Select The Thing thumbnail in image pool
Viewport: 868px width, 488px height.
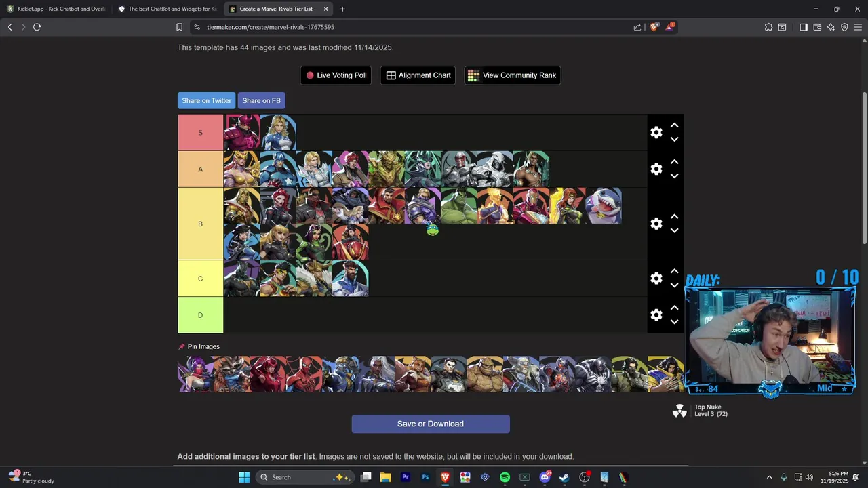[x=485, y=374]
